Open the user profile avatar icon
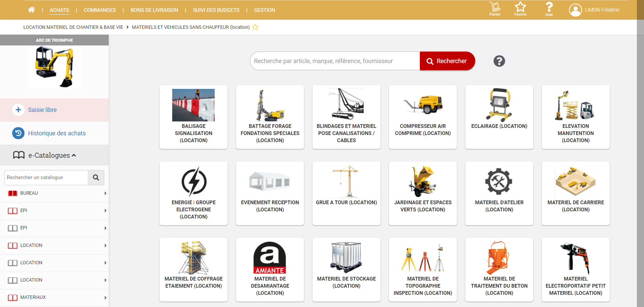The width and height of the screenshot is (644, 307). coord(575,10)
